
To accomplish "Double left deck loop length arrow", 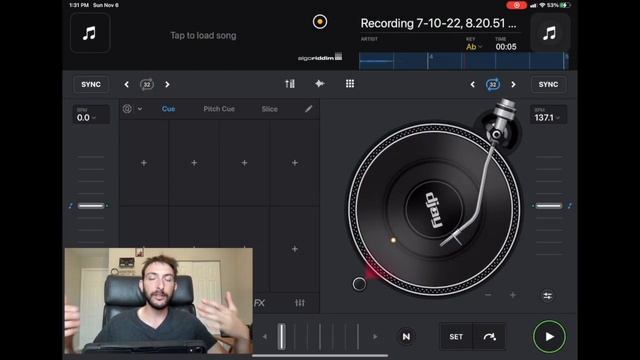I will 167,84.
